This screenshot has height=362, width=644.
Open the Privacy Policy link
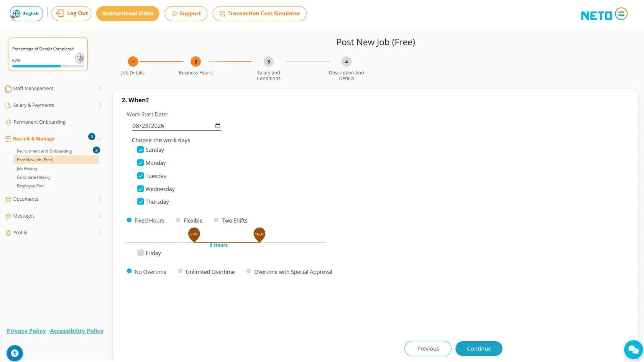[26, 331]
